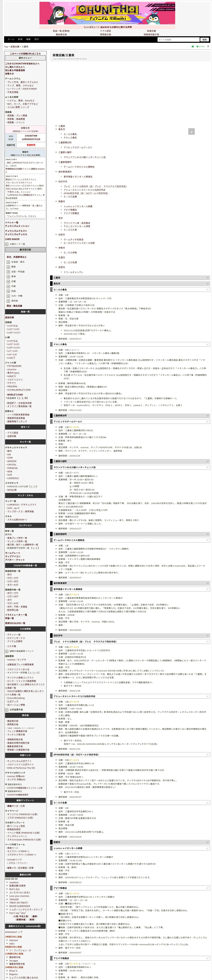Open 情報提供掲示板 link below banner
This screenshot has height=980, width=212.
pos(151,35)
